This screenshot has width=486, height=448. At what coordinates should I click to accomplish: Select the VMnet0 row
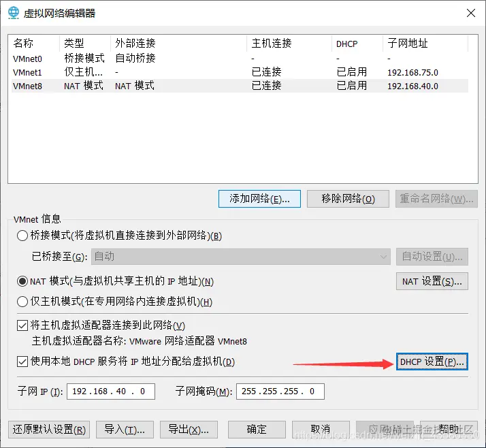240,59
